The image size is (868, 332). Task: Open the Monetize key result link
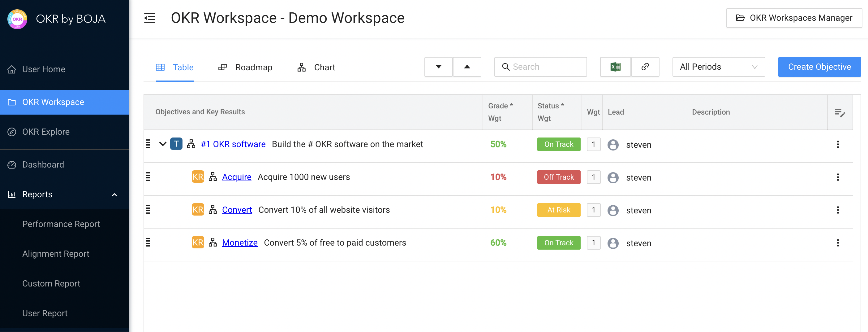click(239, 242)
